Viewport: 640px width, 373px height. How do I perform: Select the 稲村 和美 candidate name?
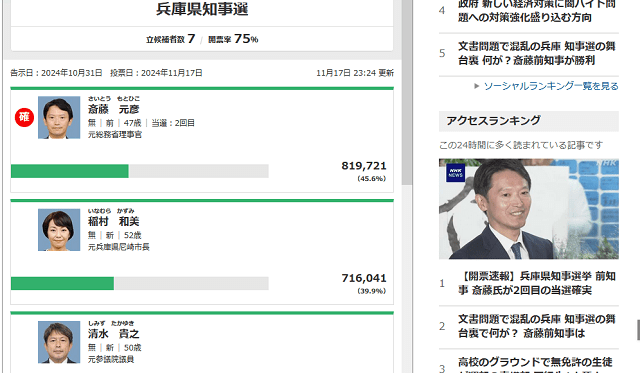(113, 222)
